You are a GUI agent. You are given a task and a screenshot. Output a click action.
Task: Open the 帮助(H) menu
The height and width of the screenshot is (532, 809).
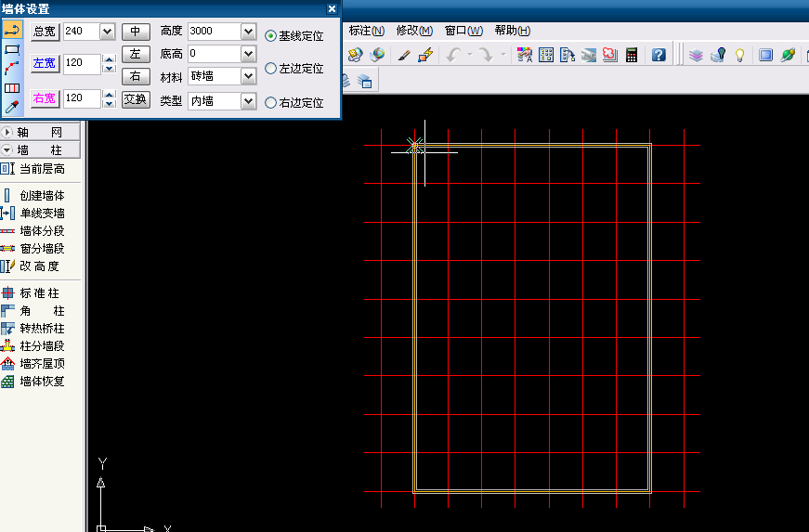coord(512,31)
